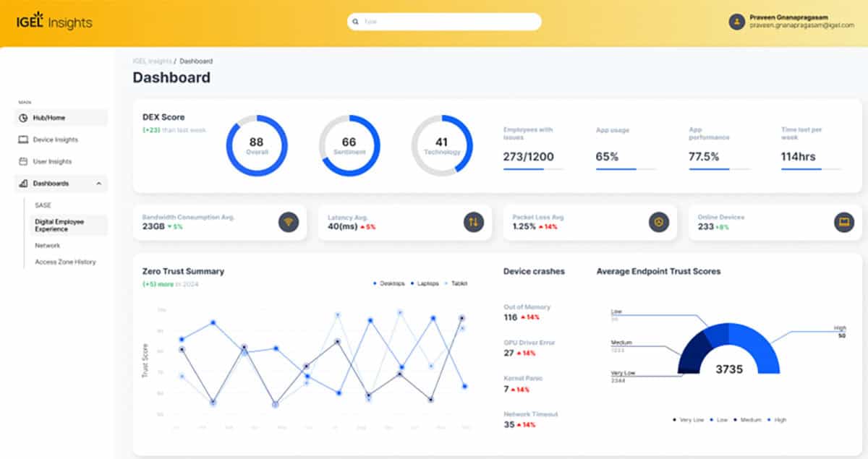The image size is (868, 459).
Task: Click the search input field
Action: tap(444, 22)
